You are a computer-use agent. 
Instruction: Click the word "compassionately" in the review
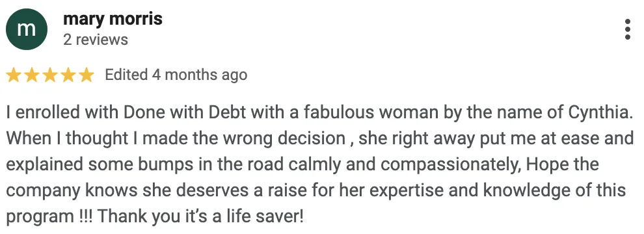pyautogui.click(x=451, y=165)
